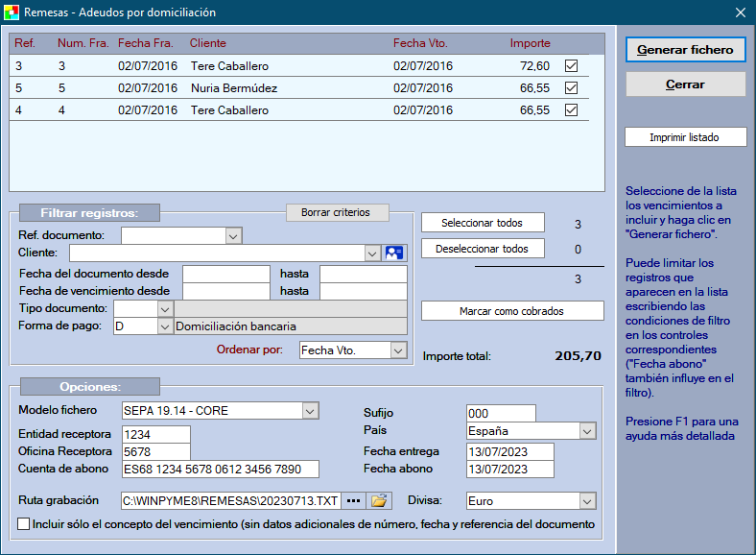Image resolution: width=756 pixels, height=555 pixels.
Task: Click Marcar como cobrados
Action: [512, 311]
